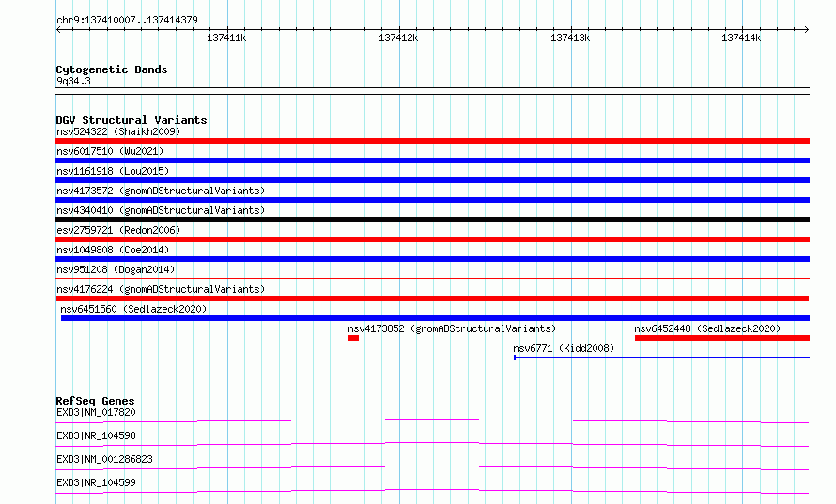Open the nsv6017510 (Wu2021) label link
The height and width of the screenshot is (504, 836).
[110, 151]
